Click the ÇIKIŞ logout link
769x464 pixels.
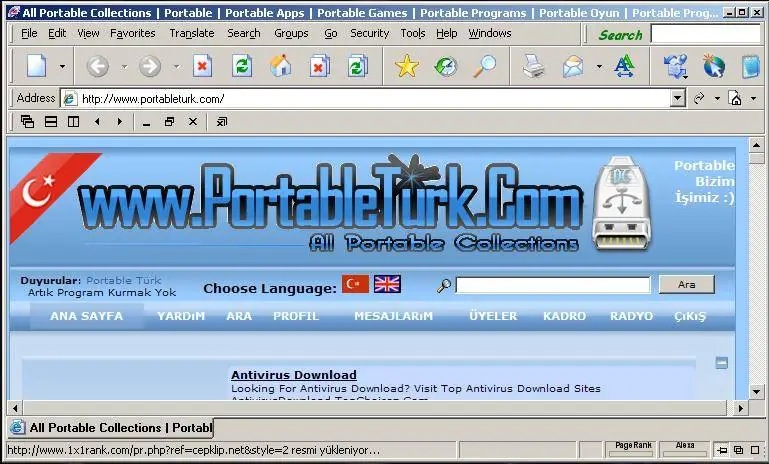[690, 316]
